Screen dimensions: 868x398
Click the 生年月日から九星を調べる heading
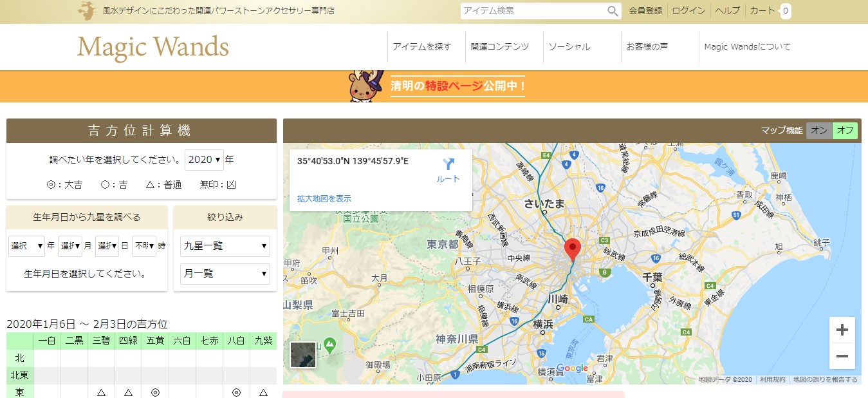pos(87,217)
